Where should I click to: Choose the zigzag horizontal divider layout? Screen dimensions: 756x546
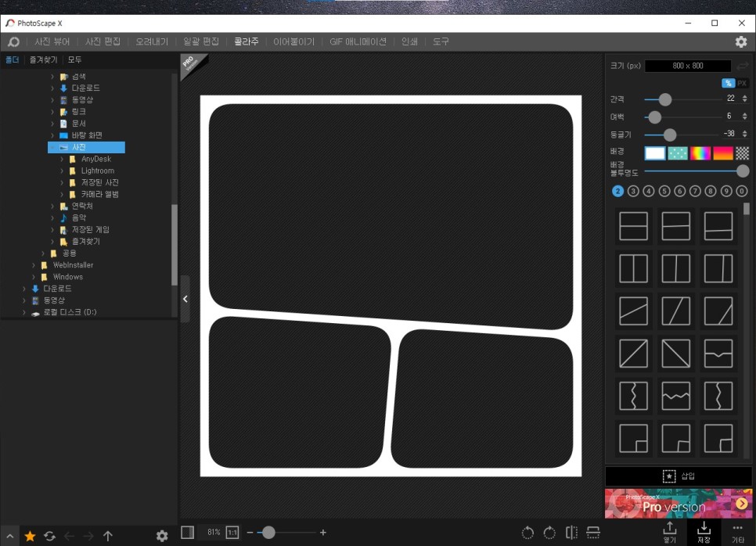pos(676,396)
